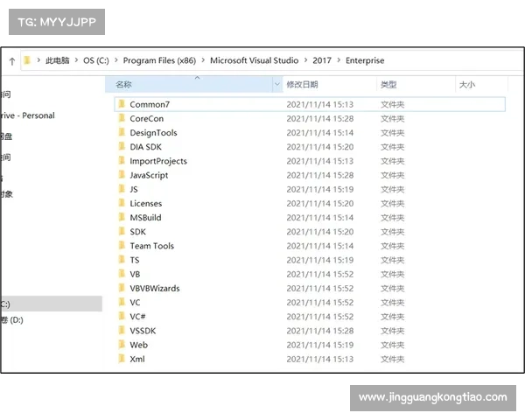The width and height of the screenshot is (525, 420).
Task: Navigate to OS (C:) breadcrumb
Action: 96,60
